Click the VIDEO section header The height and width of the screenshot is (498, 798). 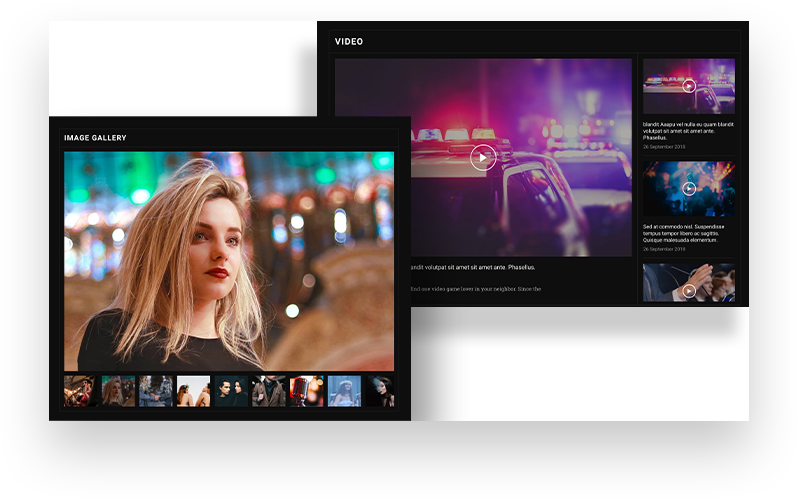pyautogui.click(x=349, y=42)
